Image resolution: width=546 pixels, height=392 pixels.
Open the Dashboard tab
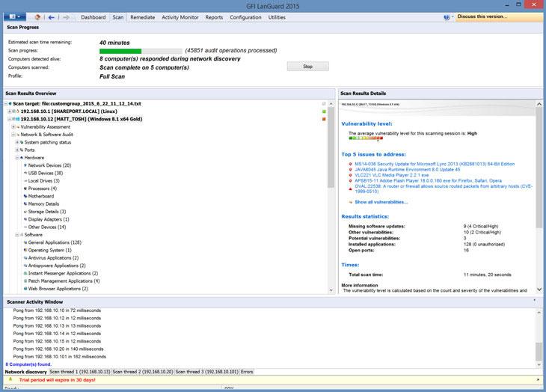(x=93, y=17)
